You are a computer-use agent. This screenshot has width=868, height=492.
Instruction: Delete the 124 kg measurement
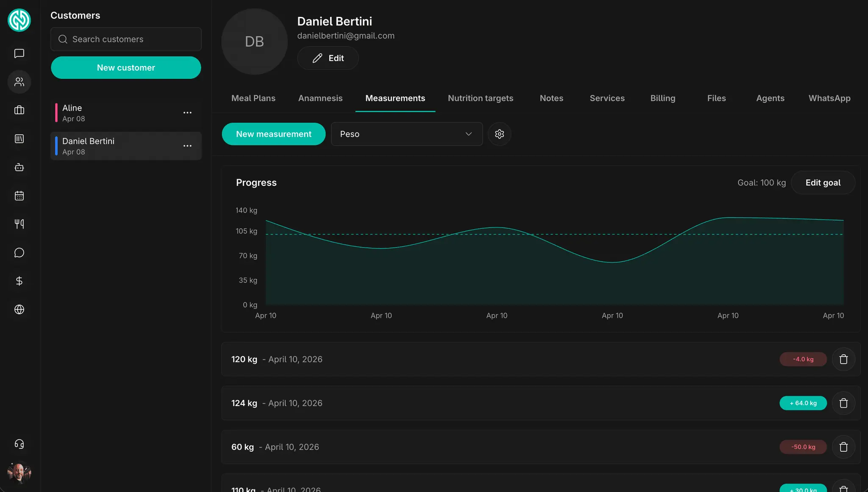[x=843, y=403]
